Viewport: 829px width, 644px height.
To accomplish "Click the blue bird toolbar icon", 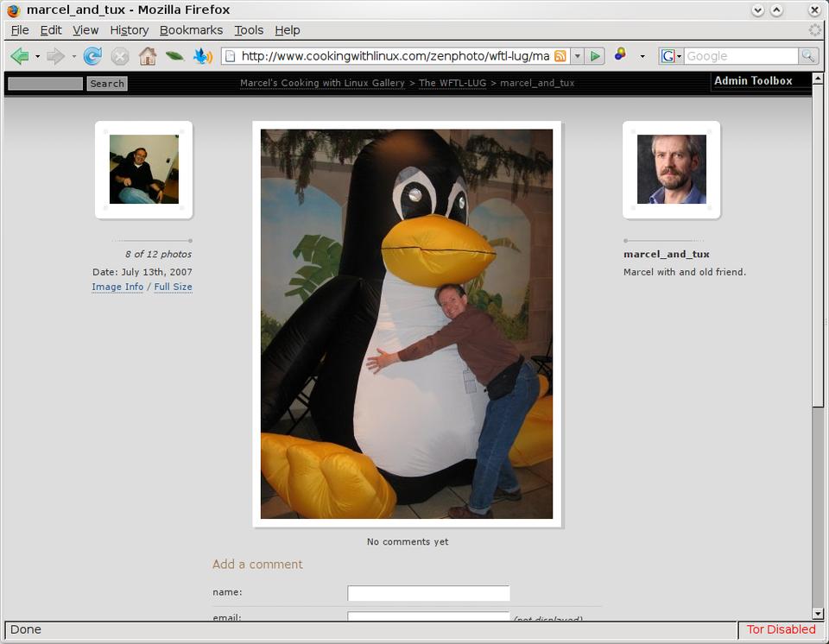I will click(202, 56).
